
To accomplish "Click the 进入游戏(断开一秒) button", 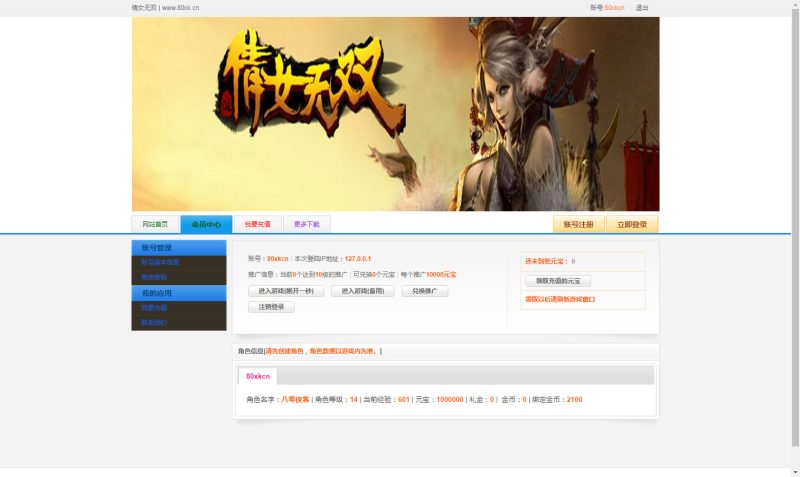I will (286, 291).
